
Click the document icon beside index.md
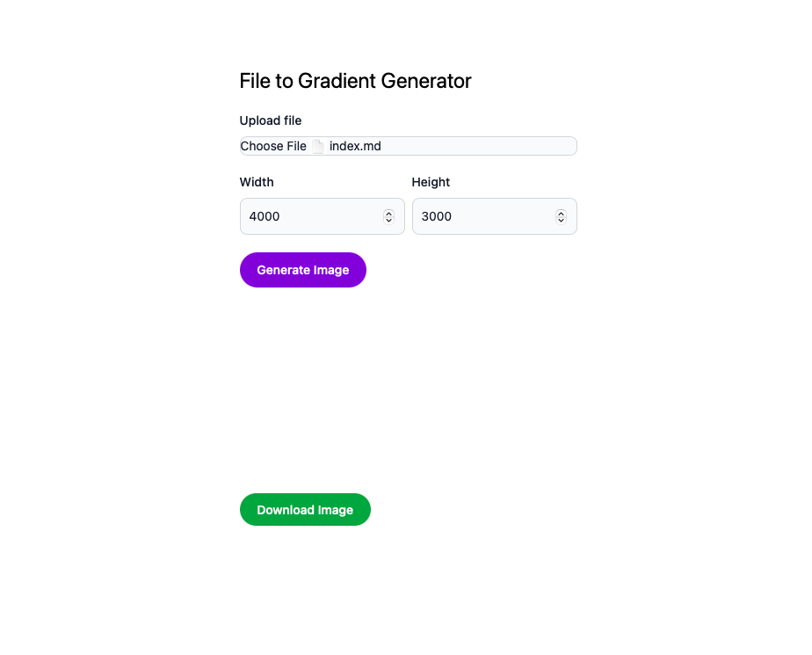pyautogui.click(x=318, y=146)
